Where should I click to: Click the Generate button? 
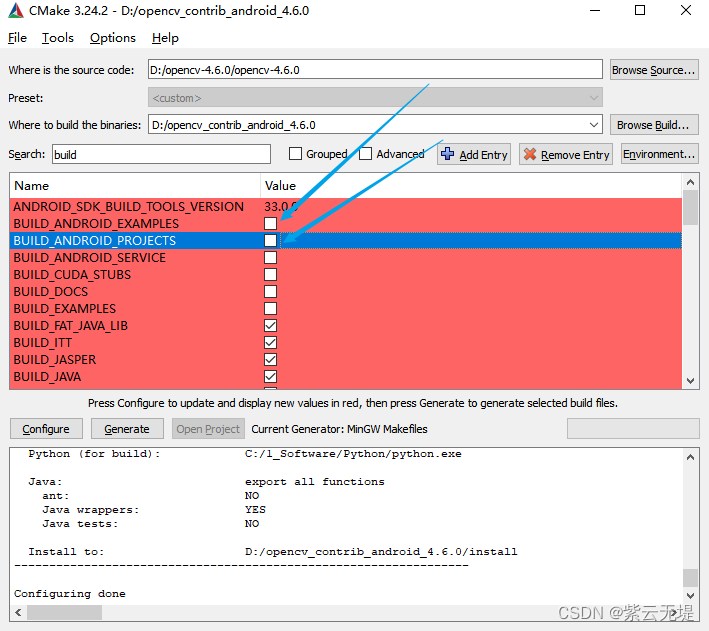tap(127, 429)
